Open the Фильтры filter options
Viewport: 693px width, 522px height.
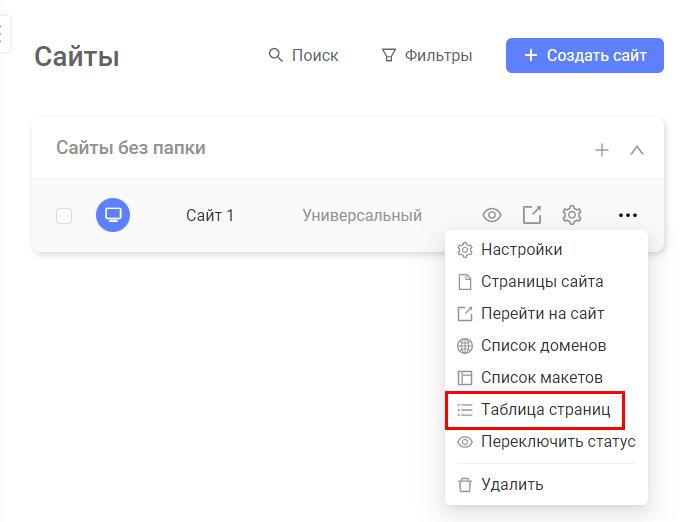427,56
